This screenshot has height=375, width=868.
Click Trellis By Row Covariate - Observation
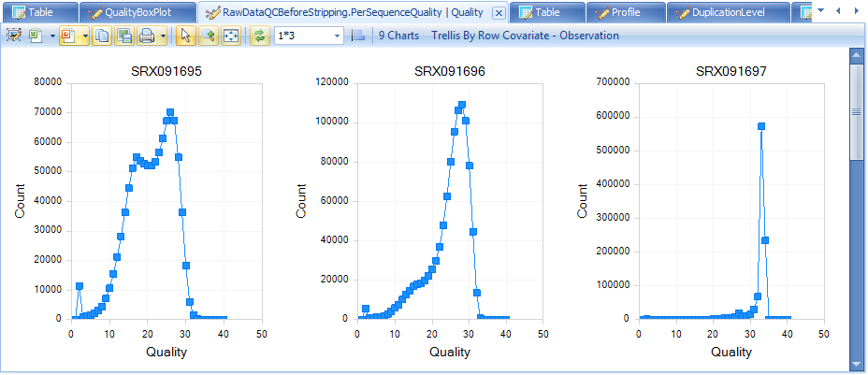point(526,36)
